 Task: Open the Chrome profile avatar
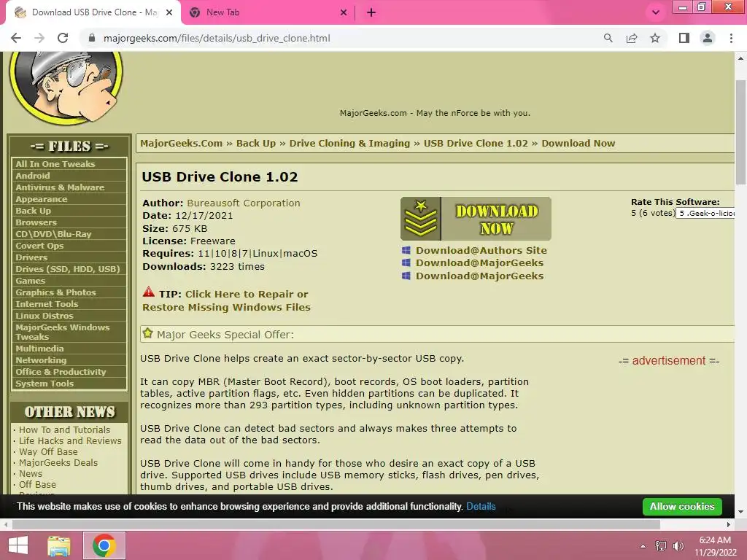708,38
